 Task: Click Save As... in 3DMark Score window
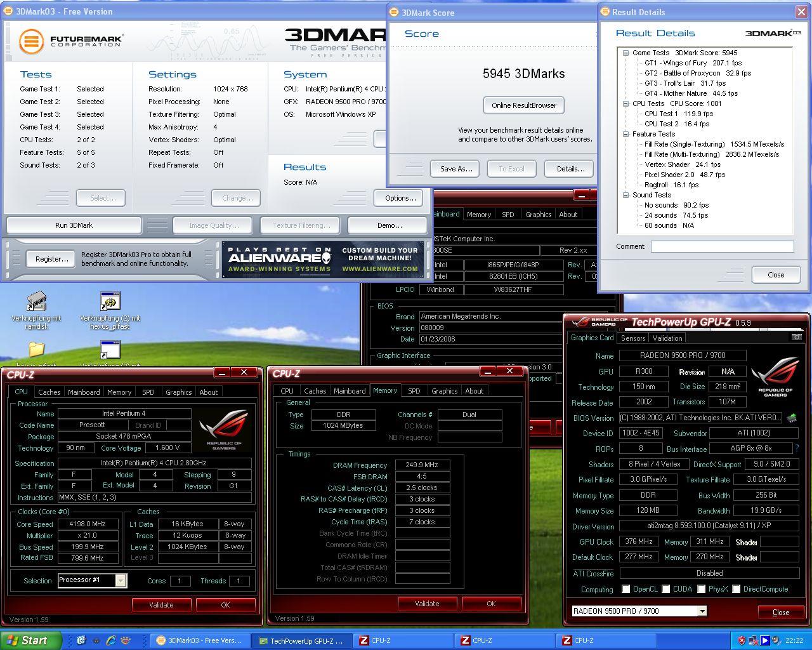(456, 169)
